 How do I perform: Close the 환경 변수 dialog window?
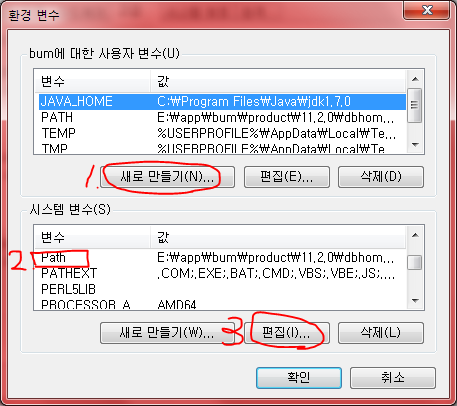(427, 11)
